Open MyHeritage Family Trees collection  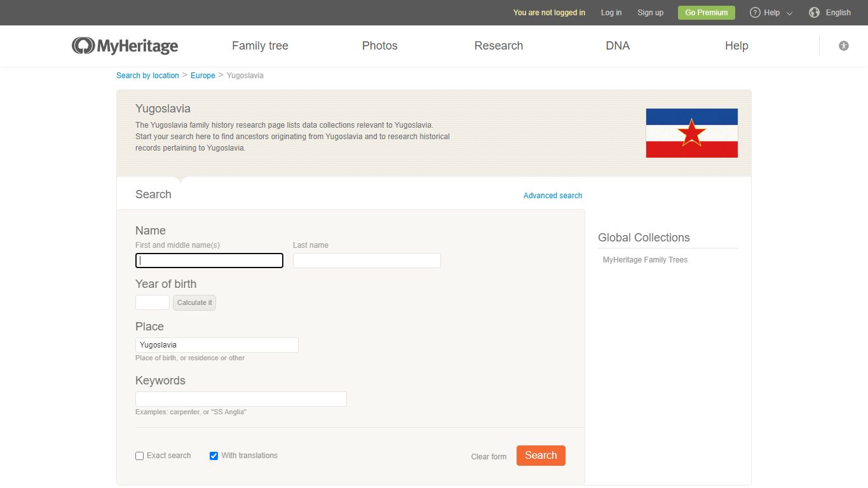pos(645,260)
